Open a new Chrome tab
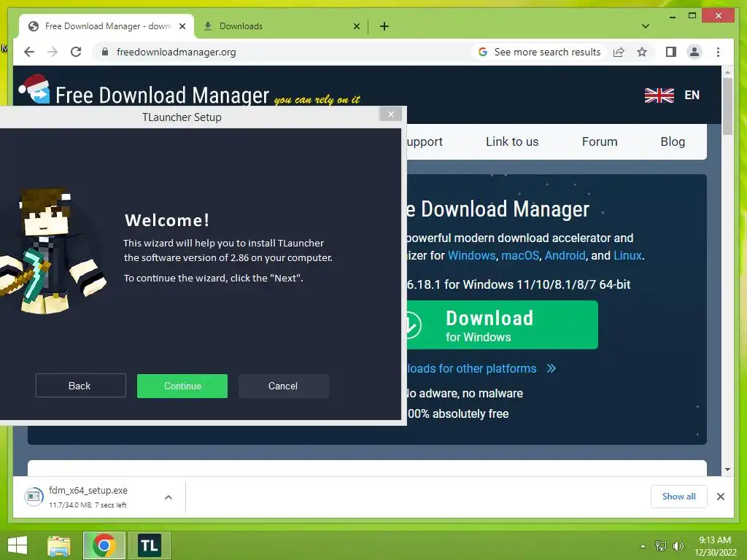The width and height of the screenshot is (747, 560). (384, 26)
